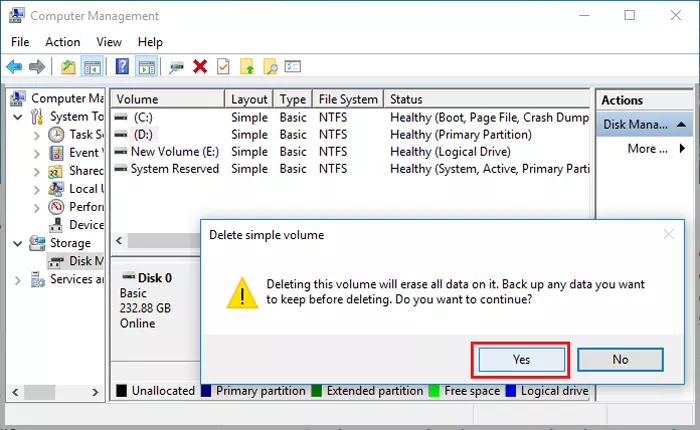Click the dark blue Primary partition swatch
Viewport: 700px width, 430px height.
pos(206,391)
